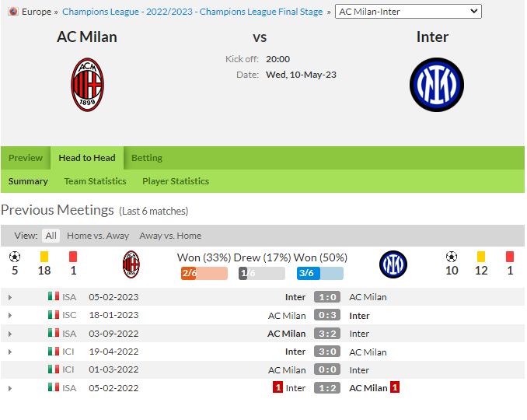Open the 0:3 score of 18-01-2023 match
The width and height of the screenshot is (527, 420).
[x=327, y=315]
